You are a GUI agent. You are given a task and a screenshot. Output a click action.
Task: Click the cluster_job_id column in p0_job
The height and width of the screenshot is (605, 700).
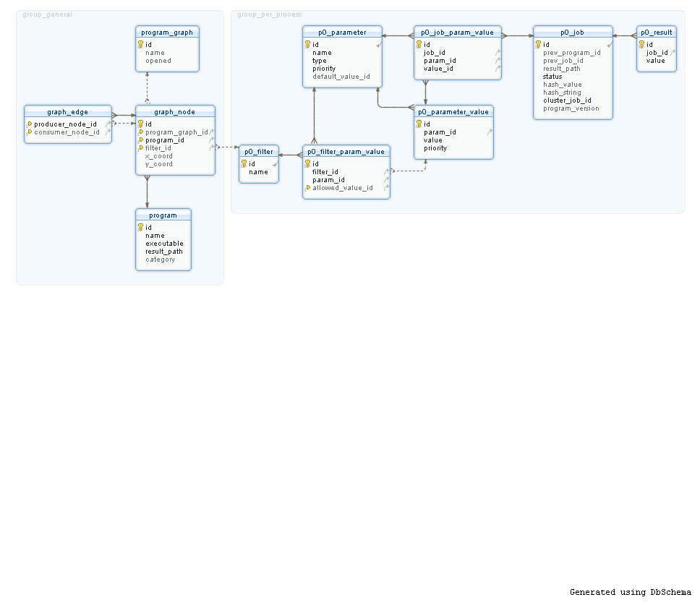click(x=567, y=100)
